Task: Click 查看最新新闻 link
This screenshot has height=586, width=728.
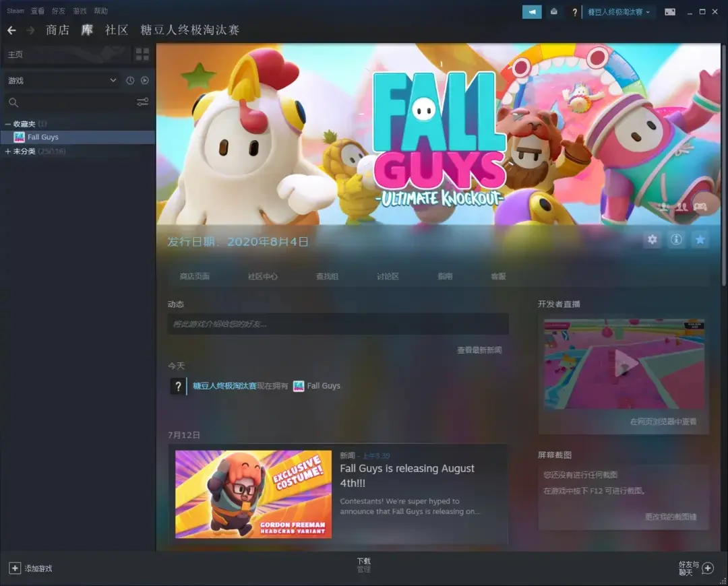Action: click(479, 350)
